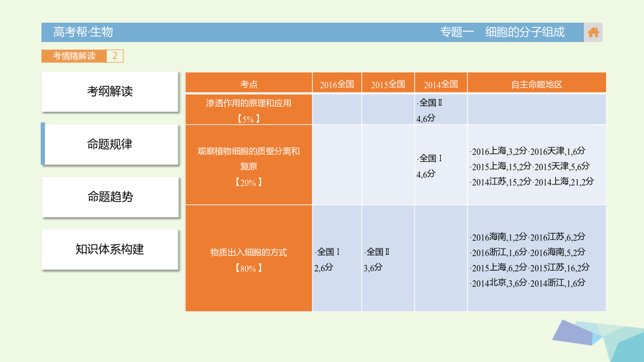The image size is (644, 362).
Task: Select the 2014全国 column header
Action: point(441,83)
